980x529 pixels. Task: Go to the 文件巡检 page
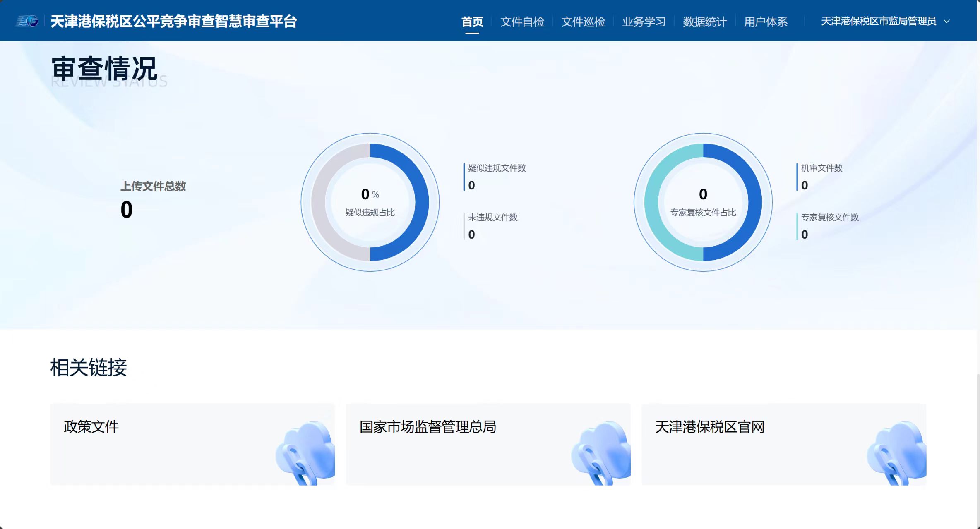click(x=583, y=22)
